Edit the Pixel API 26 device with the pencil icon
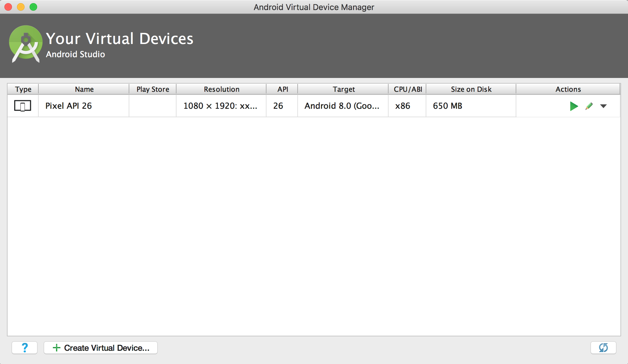The height and width of the screenshot is (364, 628). pyautogui.click(x=589, y=106)
